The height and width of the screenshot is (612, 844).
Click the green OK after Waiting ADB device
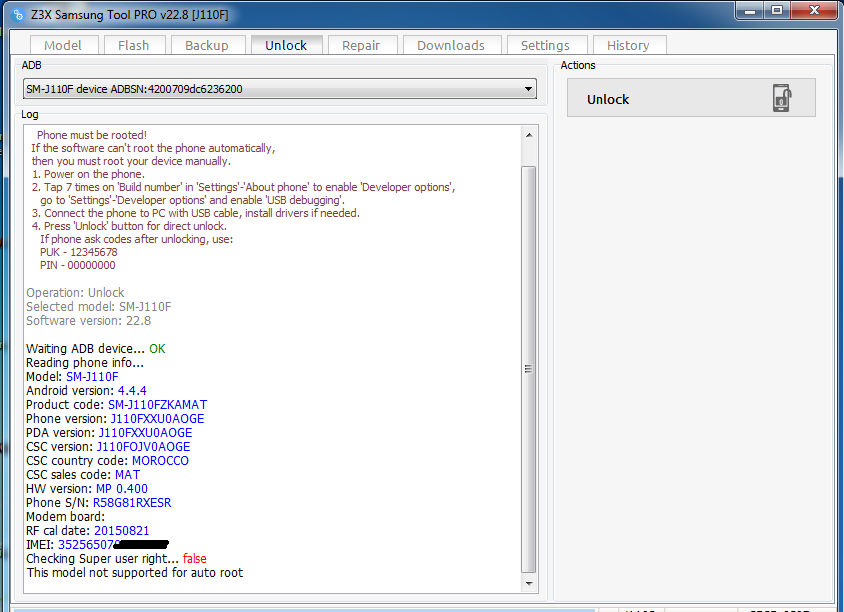tap(157, 349)
